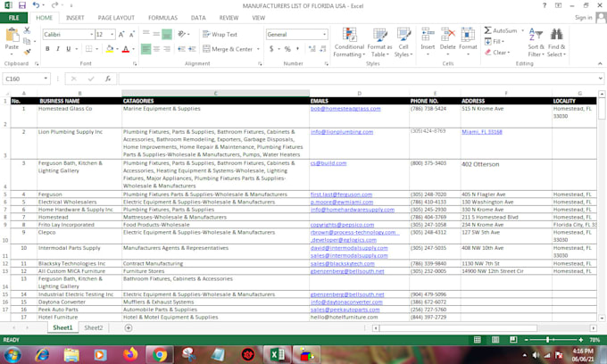
Task: Click the info@lionplumbing.com email link
Action: [x=342, y=132]
